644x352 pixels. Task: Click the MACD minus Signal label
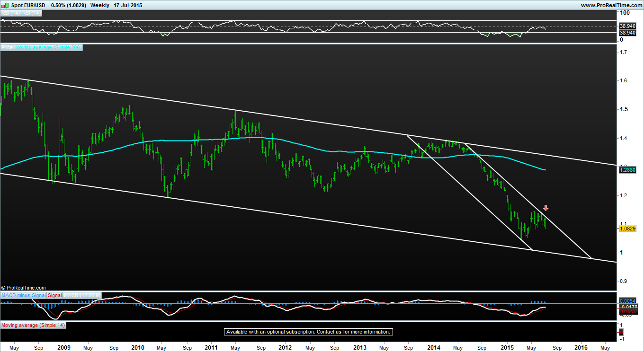coord(24,295)
